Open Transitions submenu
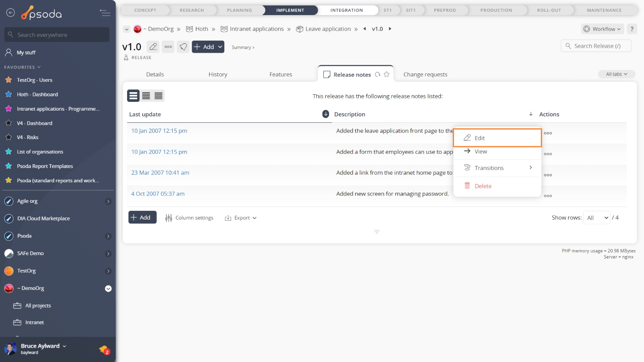Viewport: 644px width, 362px height. [x=497, y=168]
